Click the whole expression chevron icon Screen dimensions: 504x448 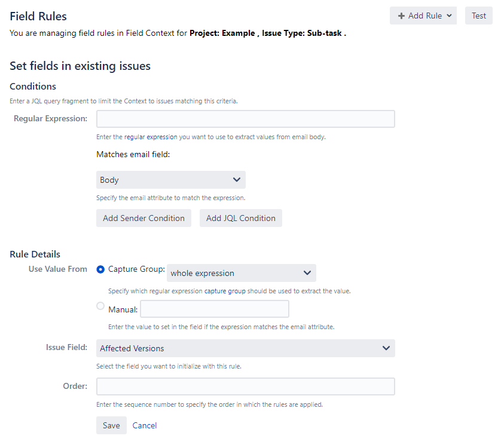(307, 272)
